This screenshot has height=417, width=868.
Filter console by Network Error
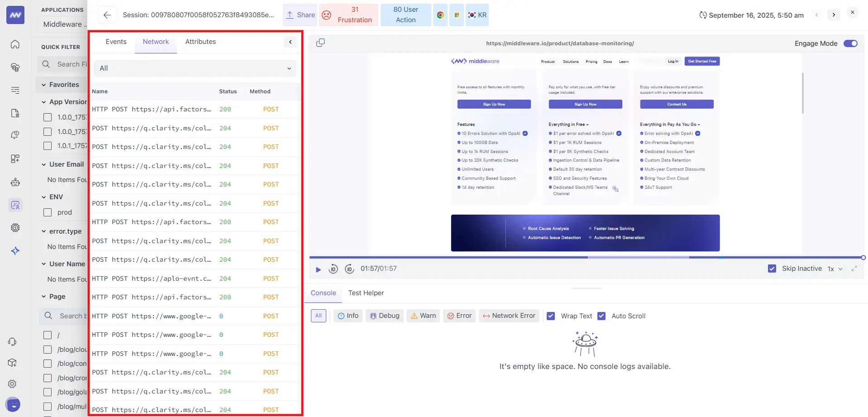click(509, 316)
